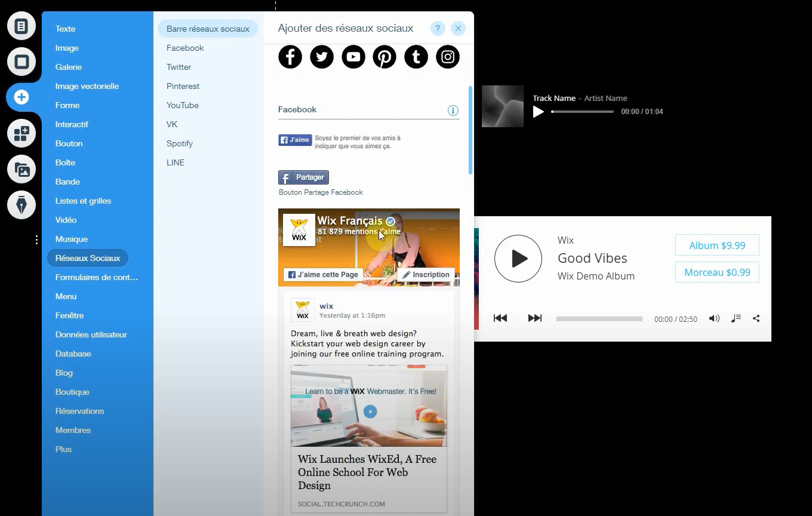Click the share icon in Wix player
This screenshot has width=812, height=516.
(756, 318)
